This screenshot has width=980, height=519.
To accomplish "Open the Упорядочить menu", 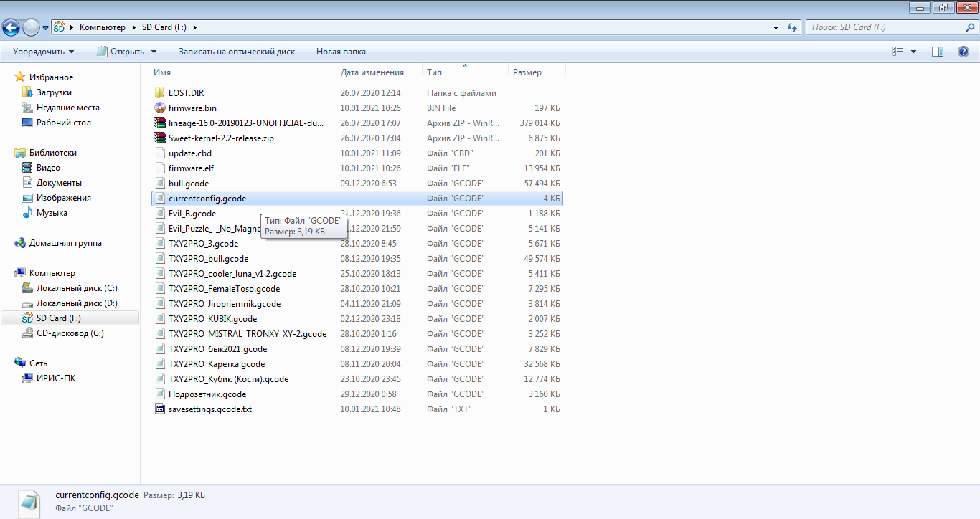I will point(43,52).
